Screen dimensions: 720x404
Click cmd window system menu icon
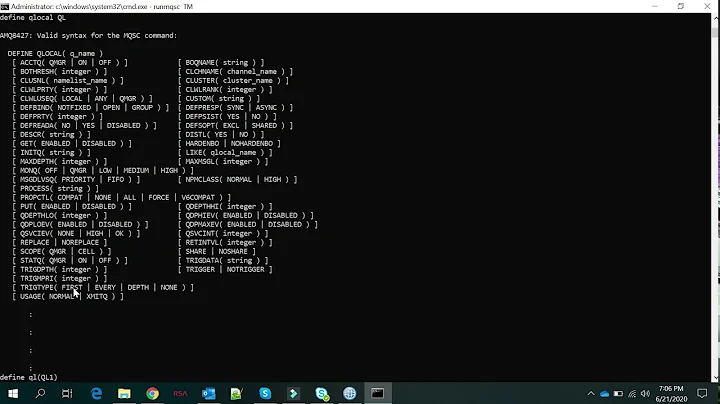point(5,6)
